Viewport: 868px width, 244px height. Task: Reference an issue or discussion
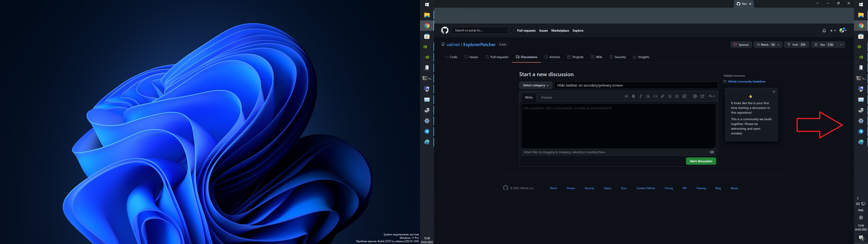coord(703,96)
